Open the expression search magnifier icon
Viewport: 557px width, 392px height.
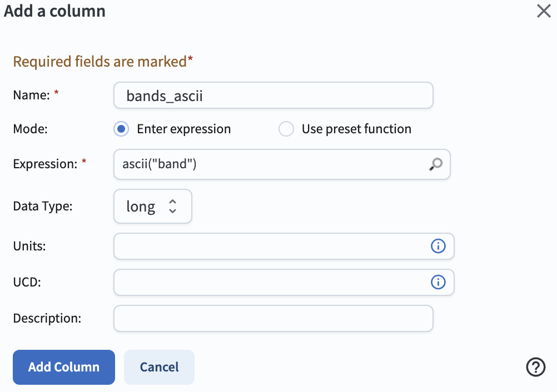(x=436, y=164)
